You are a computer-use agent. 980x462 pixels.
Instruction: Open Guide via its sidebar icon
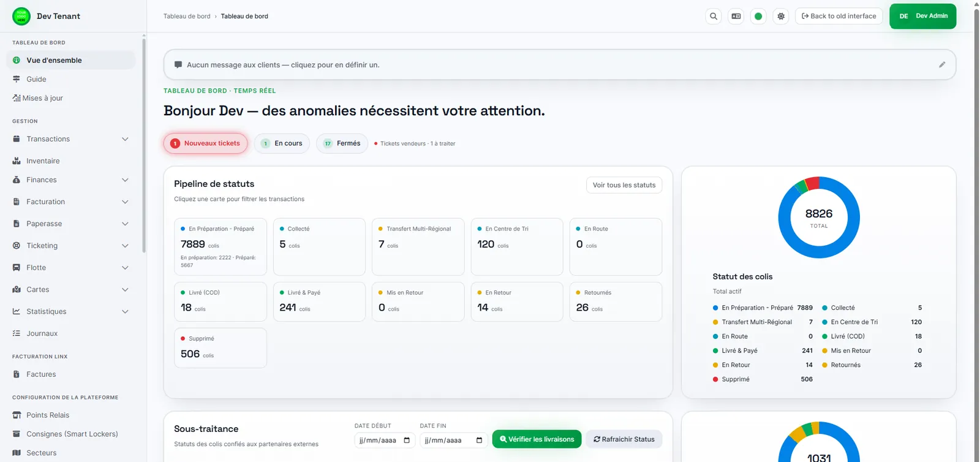(x=17, y=79)
